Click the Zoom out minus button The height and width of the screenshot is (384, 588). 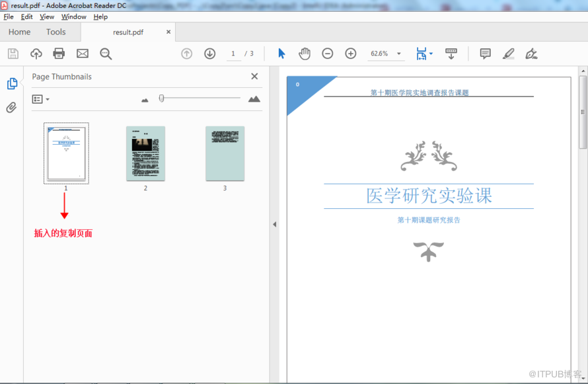click(x=328, y=54)
